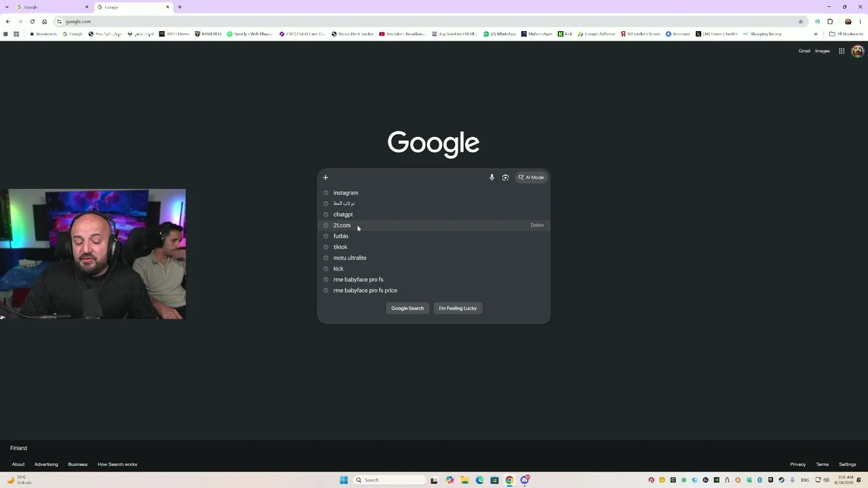Switch to AI Mode
Viewport: 868px width, 488px height.
point(531,178)
